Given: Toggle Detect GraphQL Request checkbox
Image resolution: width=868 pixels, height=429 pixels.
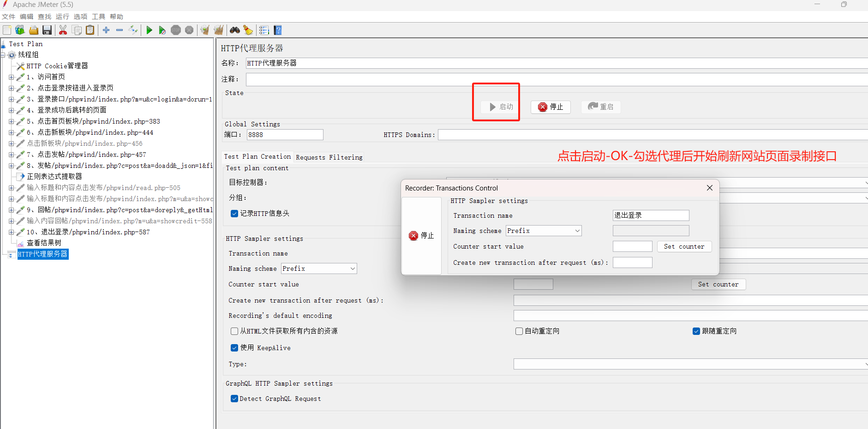Looking at the screenshot, I should pos(234,399).
